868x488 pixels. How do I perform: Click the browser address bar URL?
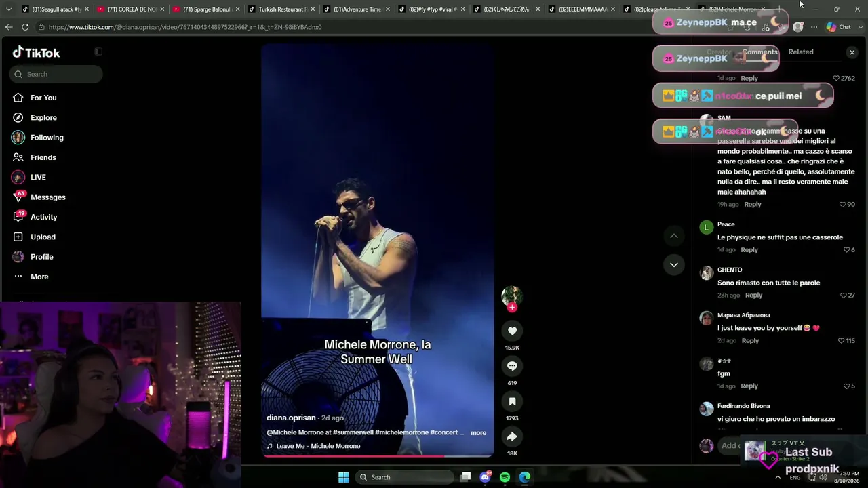pyautogui.click(x=184, y=27)
